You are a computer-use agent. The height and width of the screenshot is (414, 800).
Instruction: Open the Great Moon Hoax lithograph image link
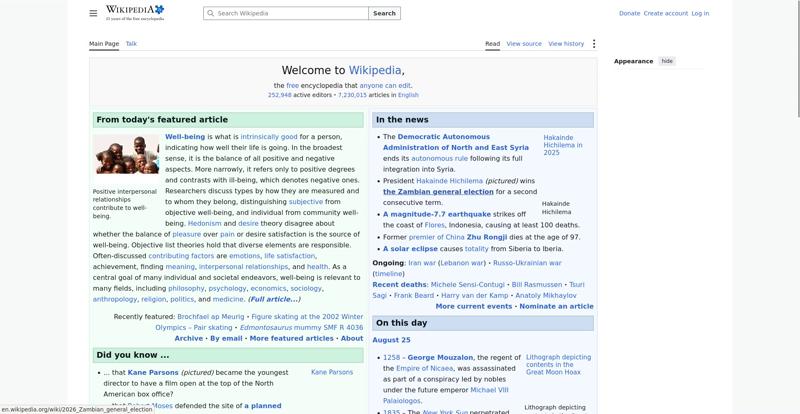(558, 364)
